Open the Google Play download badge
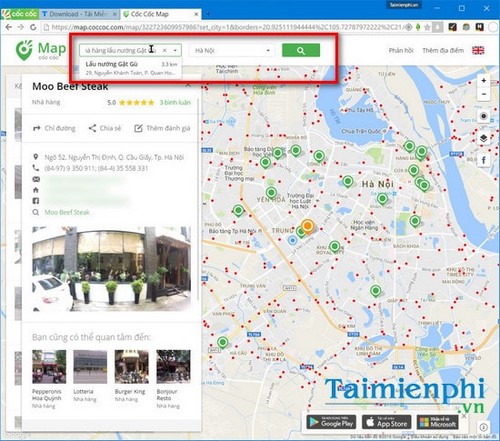The height and width of the screenshot is (441, 500). [331, 423]
